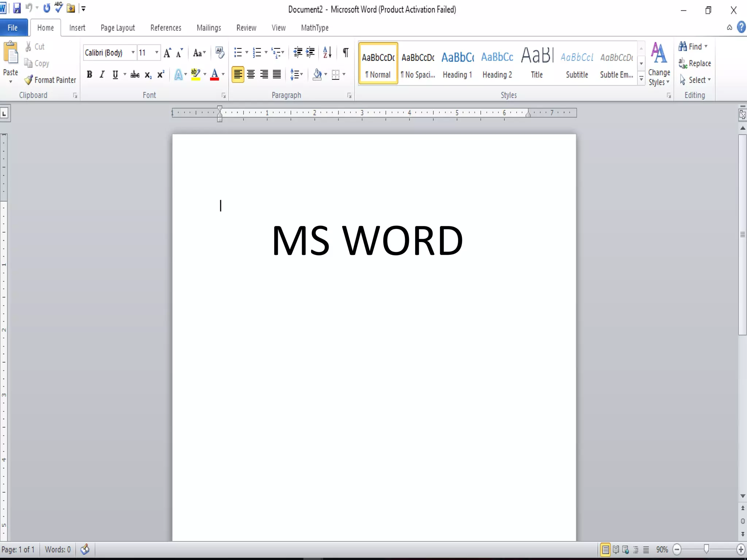Click the Shading paint bucket icon
The height and width of the screenshot is (560, 747).
coord(317,75)
